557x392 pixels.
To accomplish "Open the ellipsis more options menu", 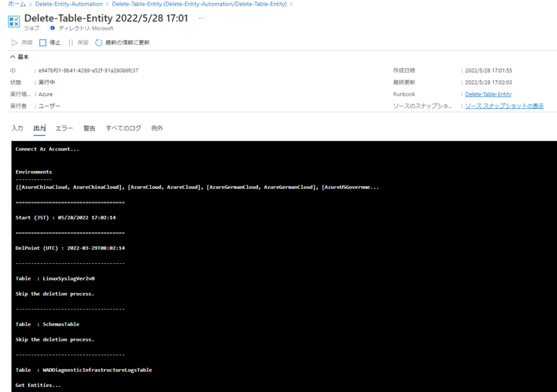I will point(201,19).
